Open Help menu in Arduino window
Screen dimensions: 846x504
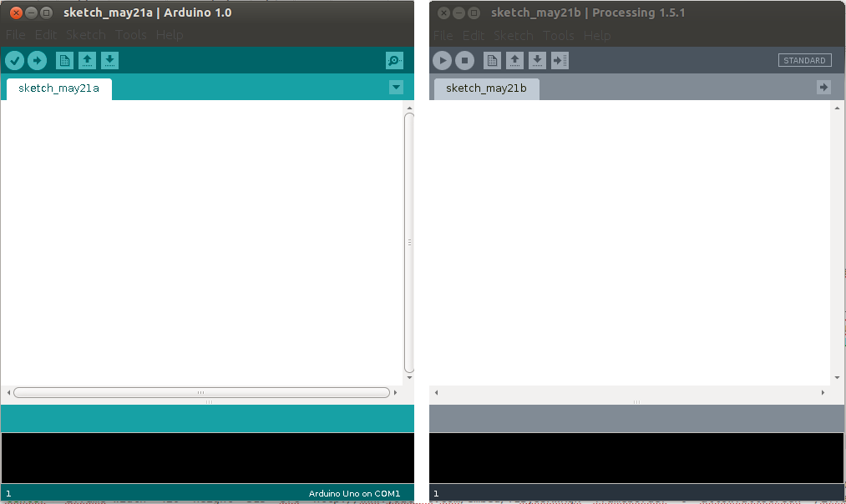coord(170,35)
